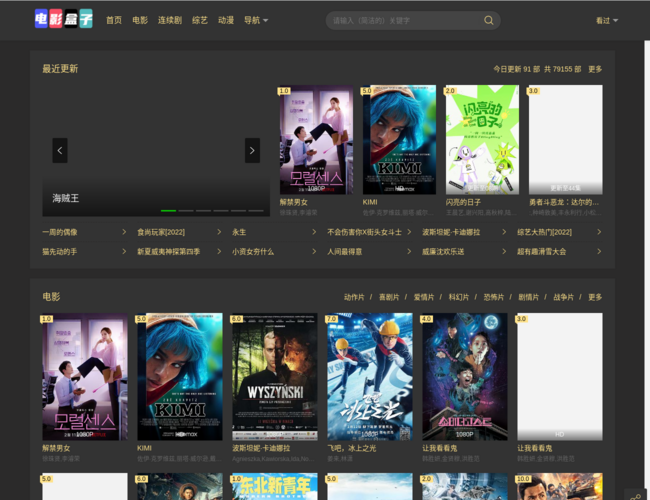Open 人间最得意 list link
The image size is (650, 500).
point(344,252)
